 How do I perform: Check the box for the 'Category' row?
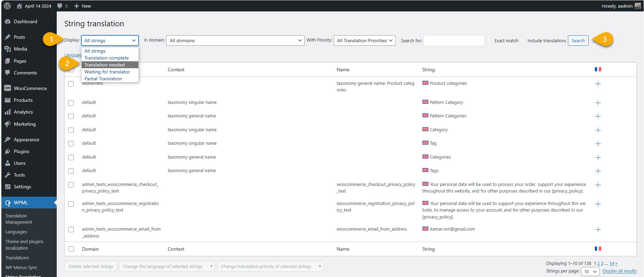tap(71, 130)
